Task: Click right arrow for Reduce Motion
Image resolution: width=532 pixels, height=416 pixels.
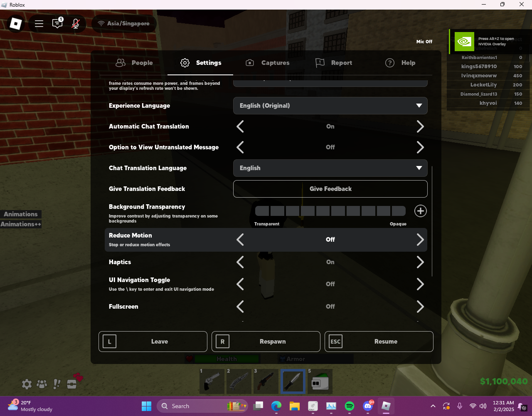Action: 420,240
